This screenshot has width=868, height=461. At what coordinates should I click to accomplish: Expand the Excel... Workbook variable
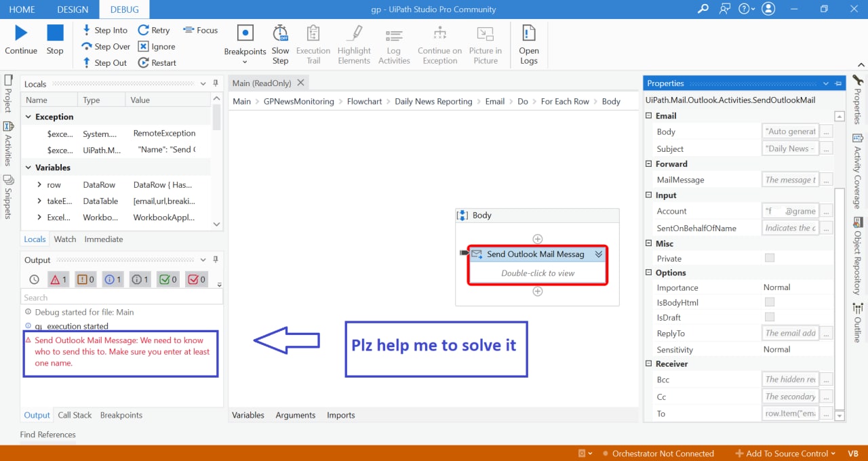[40, 218]
